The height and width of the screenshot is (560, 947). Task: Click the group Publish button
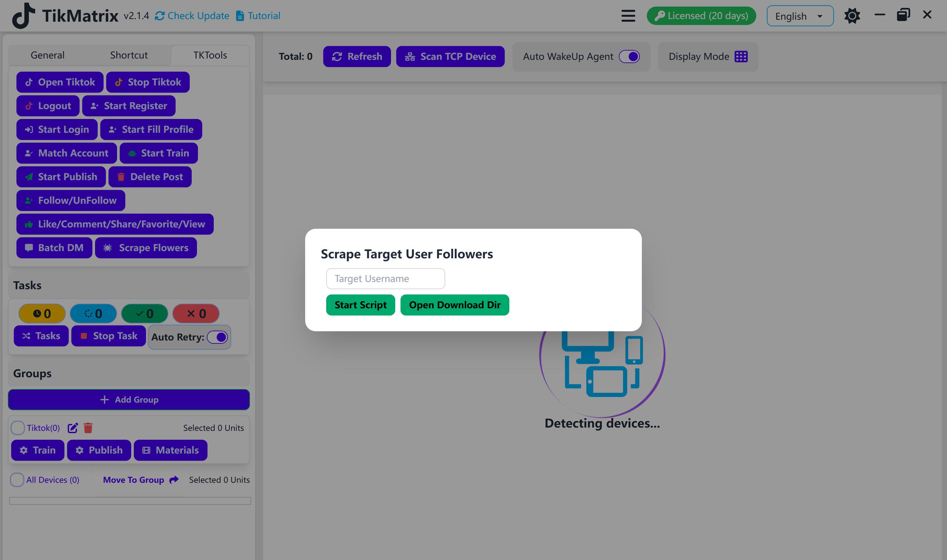99,450
